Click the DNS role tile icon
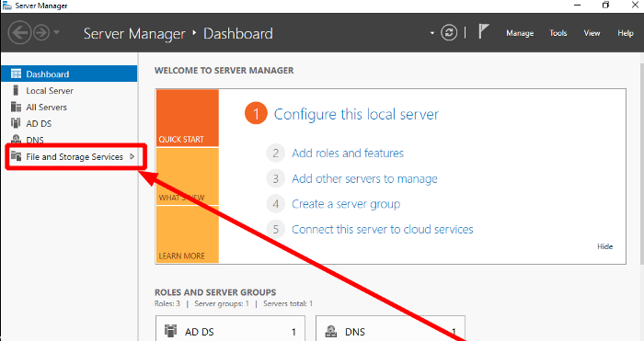Viewport: 644px width, 341px height. coord(330,331)
